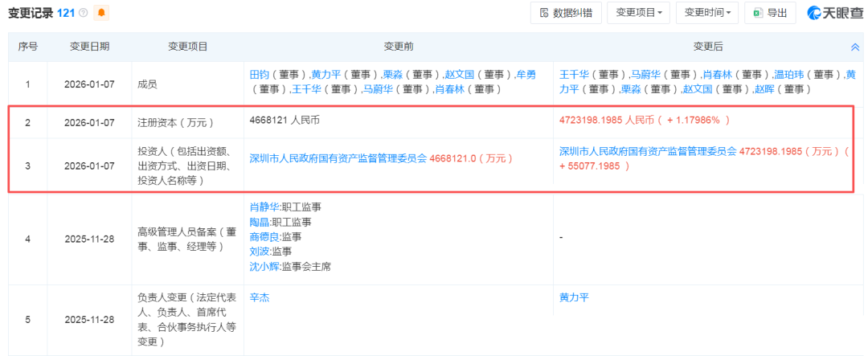The image size is (868, 356).
Task: Open 王千华 link in 变更前 column
Action: click(307, 89)
